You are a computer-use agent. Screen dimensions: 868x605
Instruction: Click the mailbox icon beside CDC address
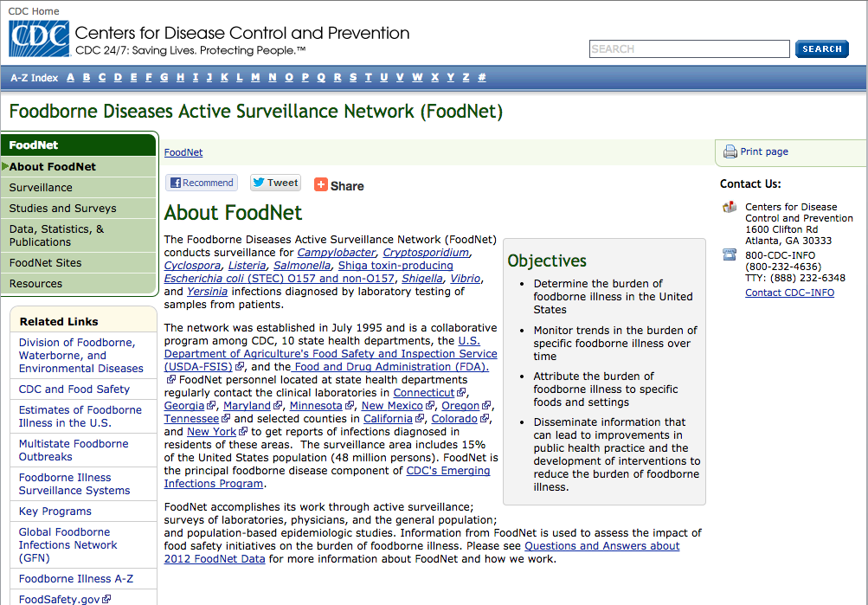coord(730,207)
